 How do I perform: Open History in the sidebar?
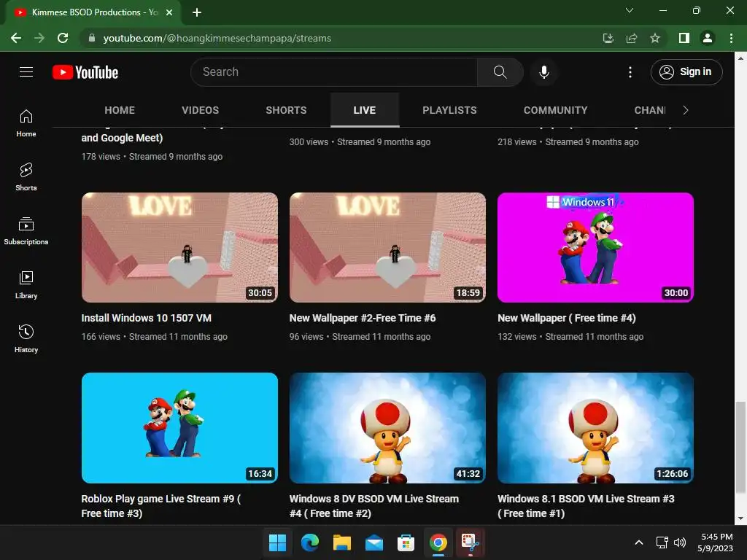[x=26, y=338]
